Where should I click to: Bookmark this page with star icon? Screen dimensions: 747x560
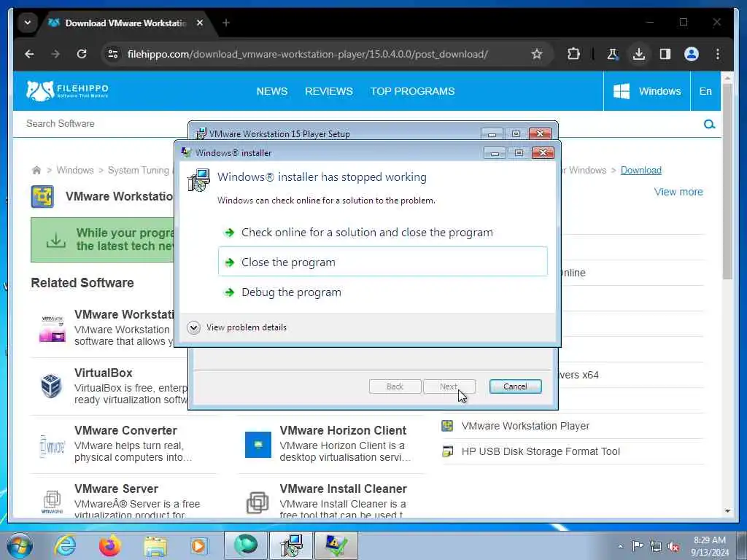pyautogui.click(x=537, y=54)
